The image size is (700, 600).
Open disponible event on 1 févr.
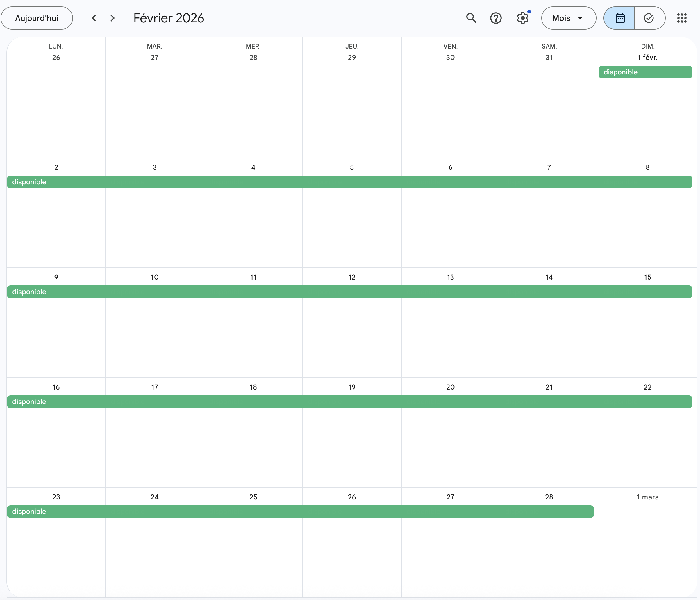(x=645, y=72)
